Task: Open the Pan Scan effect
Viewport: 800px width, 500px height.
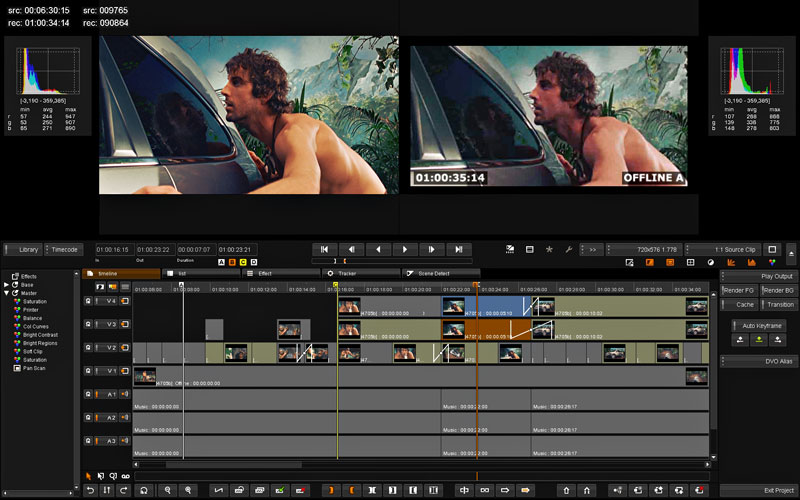Action: 34,368
